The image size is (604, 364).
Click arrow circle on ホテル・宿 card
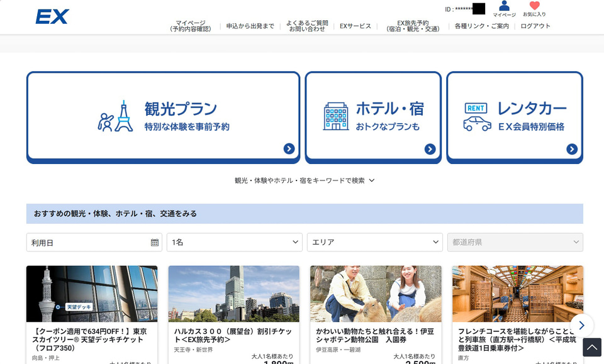point(430,149)
